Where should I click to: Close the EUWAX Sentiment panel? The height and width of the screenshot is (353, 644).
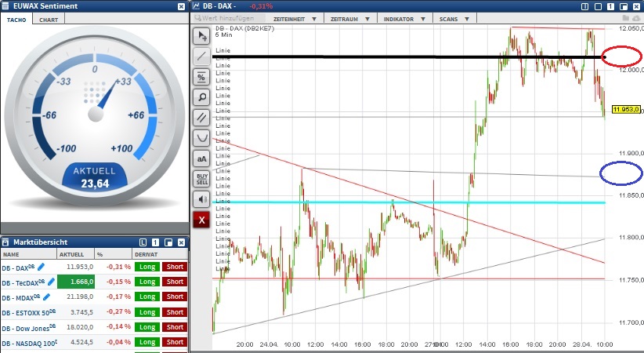pyautogui.click(x=181, y=6)
